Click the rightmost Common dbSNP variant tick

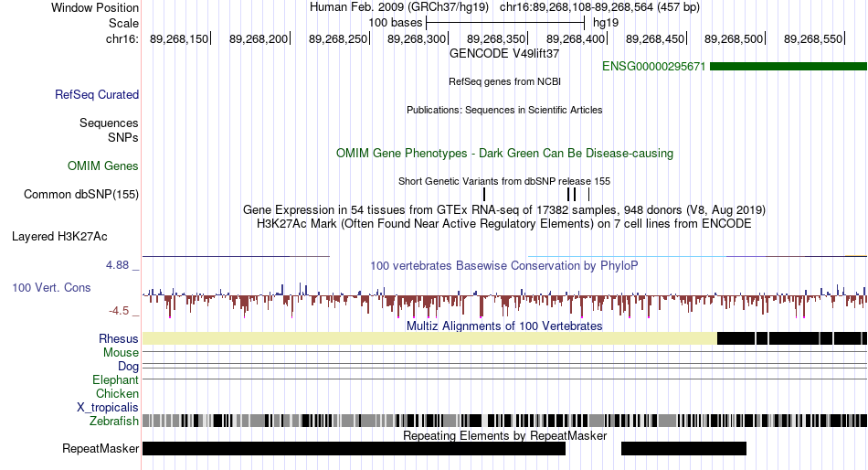pos(589,195)
